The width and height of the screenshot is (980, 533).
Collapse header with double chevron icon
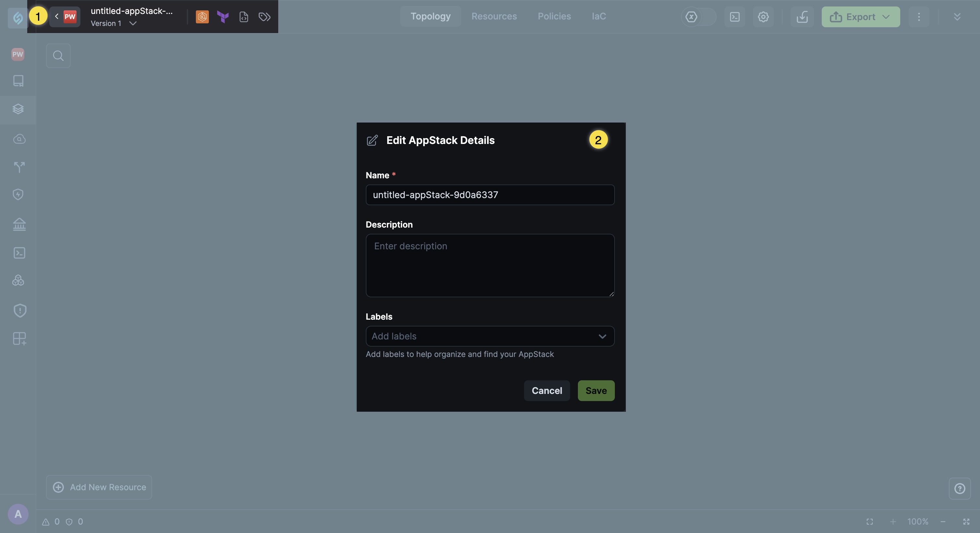pos(957,17)
